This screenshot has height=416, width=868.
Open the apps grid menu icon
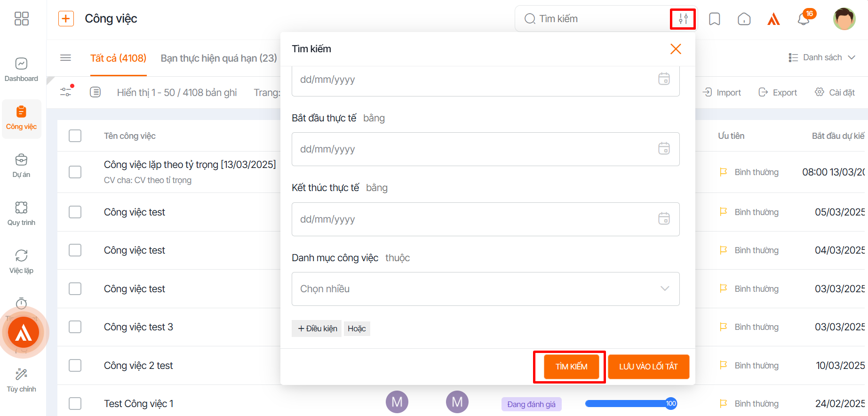(22, 19)
